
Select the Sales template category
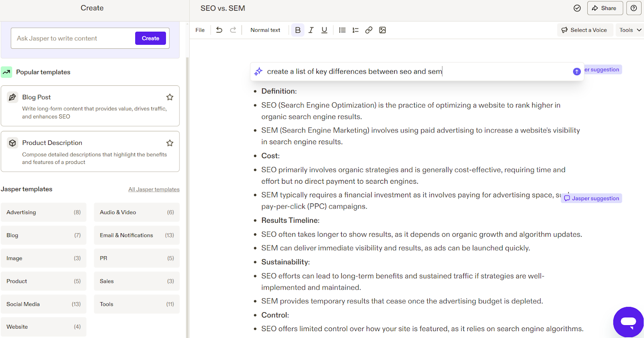tap(137, 281)
